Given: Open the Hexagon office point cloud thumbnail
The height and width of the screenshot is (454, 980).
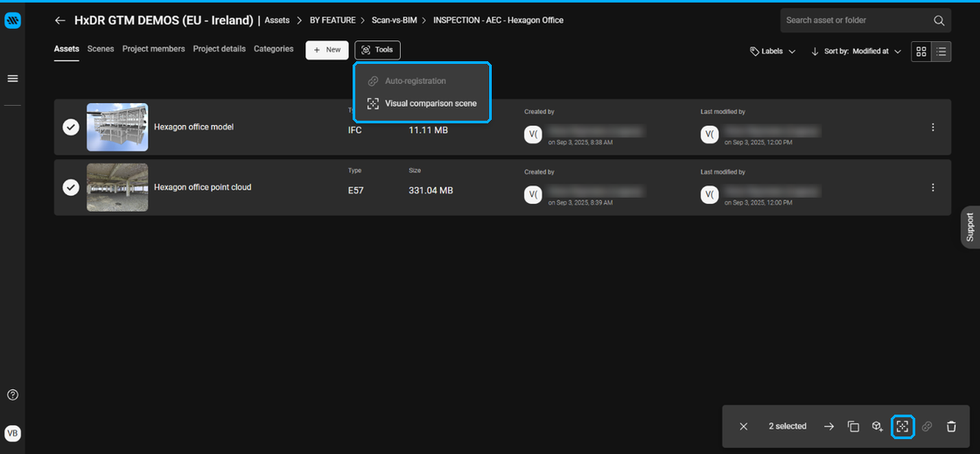Looking at the screenshot, I should pyautogui.click(x=117, y=187).
